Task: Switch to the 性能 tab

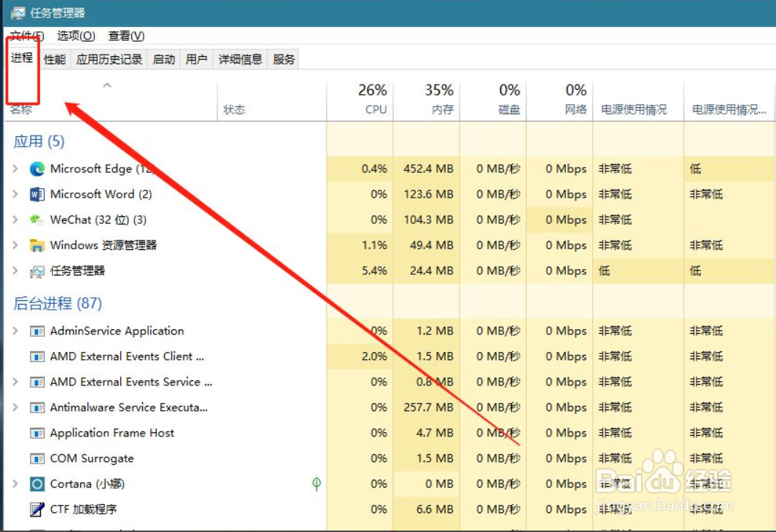Action: click(x=55, y=59)
